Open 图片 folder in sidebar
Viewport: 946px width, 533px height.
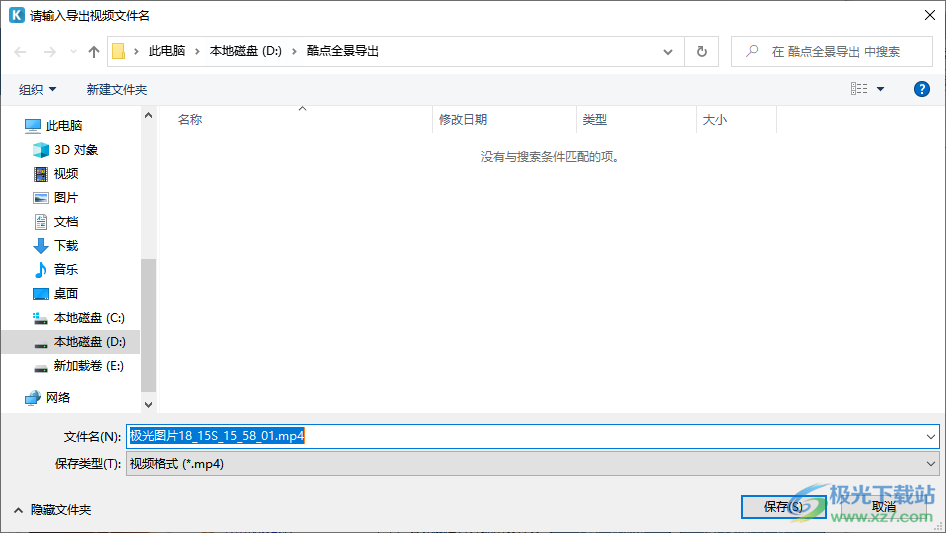click(x=56, y=198)
